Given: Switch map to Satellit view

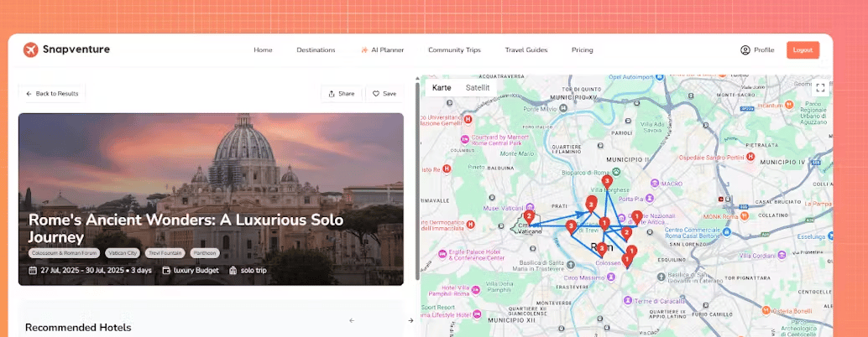Looking at the screenshot, I should click(x=477, y=88).
